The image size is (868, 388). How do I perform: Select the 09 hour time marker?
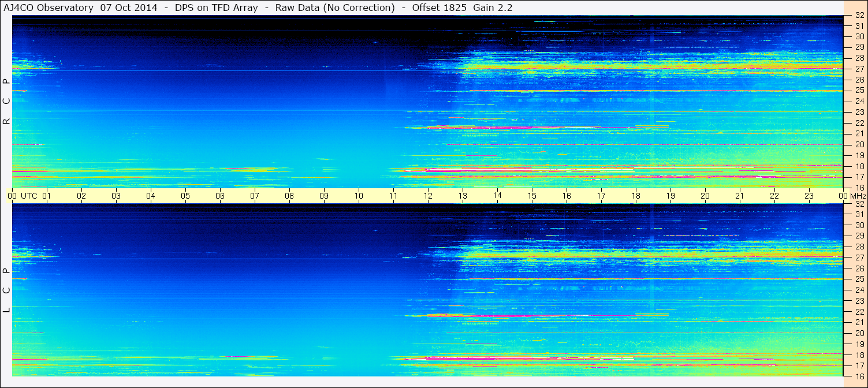[324, 196]
